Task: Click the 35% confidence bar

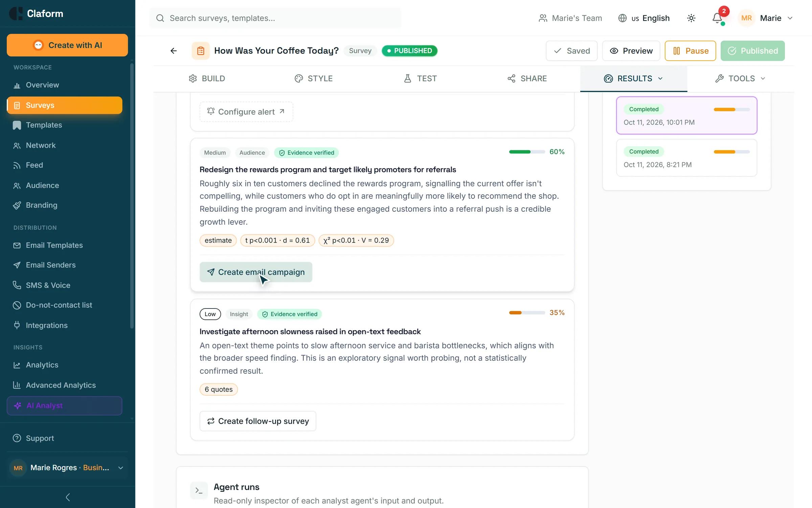Action: pyautogui.click(x=527, y=313)
